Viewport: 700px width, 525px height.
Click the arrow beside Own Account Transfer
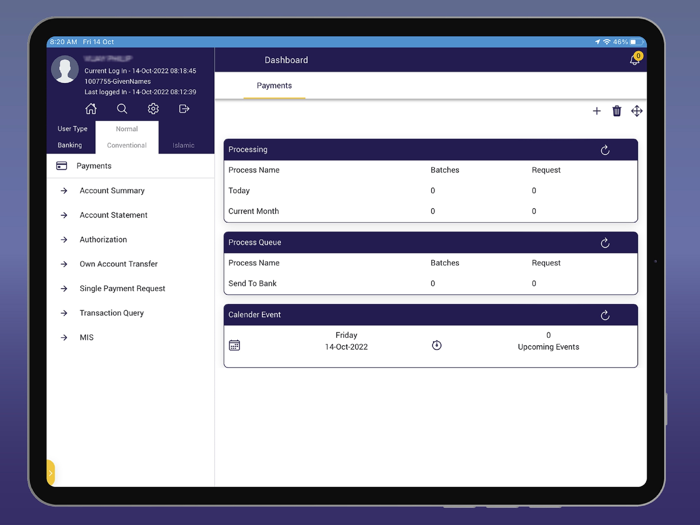[x=64, y=264]
